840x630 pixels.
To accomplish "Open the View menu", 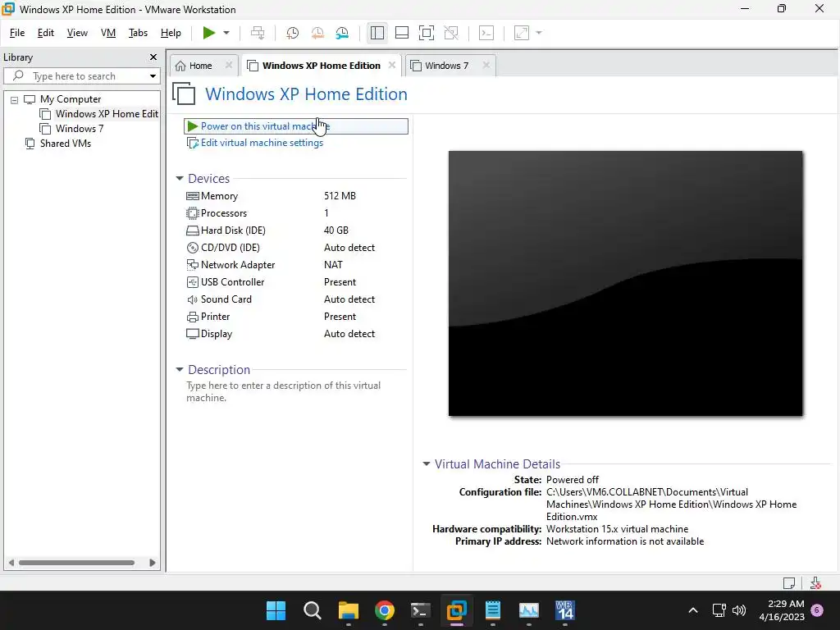I will (77, 33).
